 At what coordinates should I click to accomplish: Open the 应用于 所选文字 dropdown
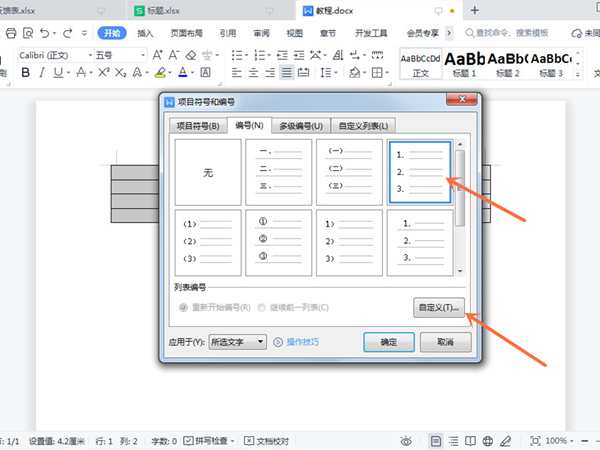click(237, 342)
